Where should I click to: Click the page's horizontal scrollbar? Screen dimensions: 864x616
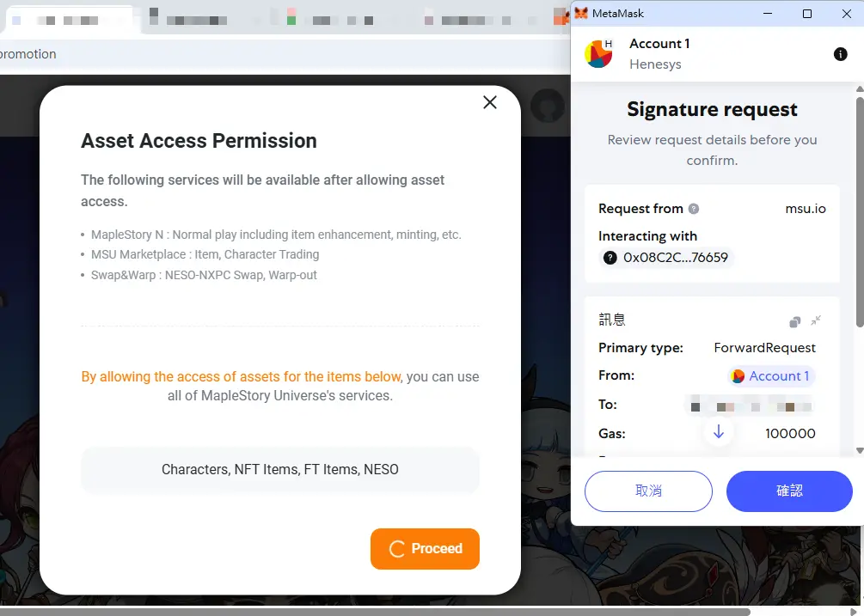[375, 612]
